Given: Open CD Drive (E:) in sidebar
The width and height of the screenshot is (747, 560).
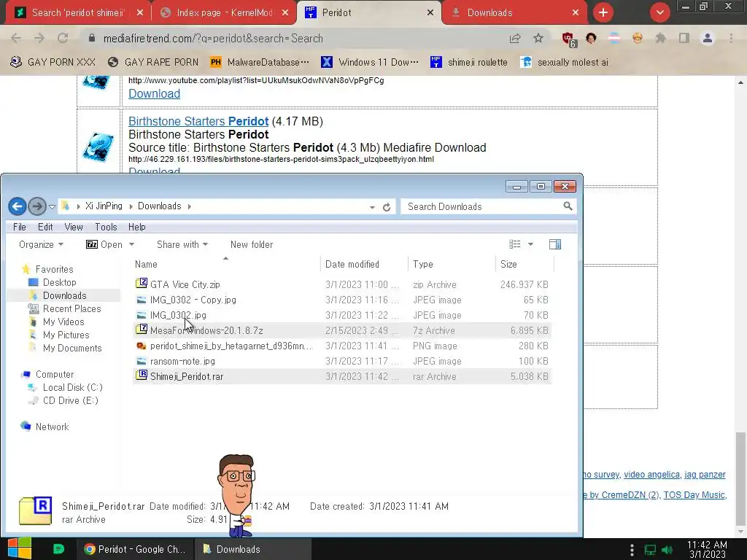Looking at the screenshot, I should click(x=70, y=400).
